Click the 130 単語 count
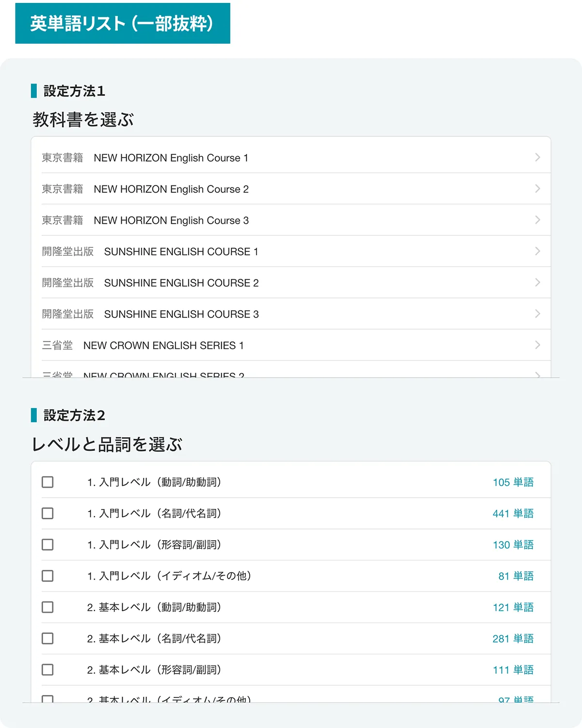The height and width of the screenshot is (728, 582). (x=513, y=545)
